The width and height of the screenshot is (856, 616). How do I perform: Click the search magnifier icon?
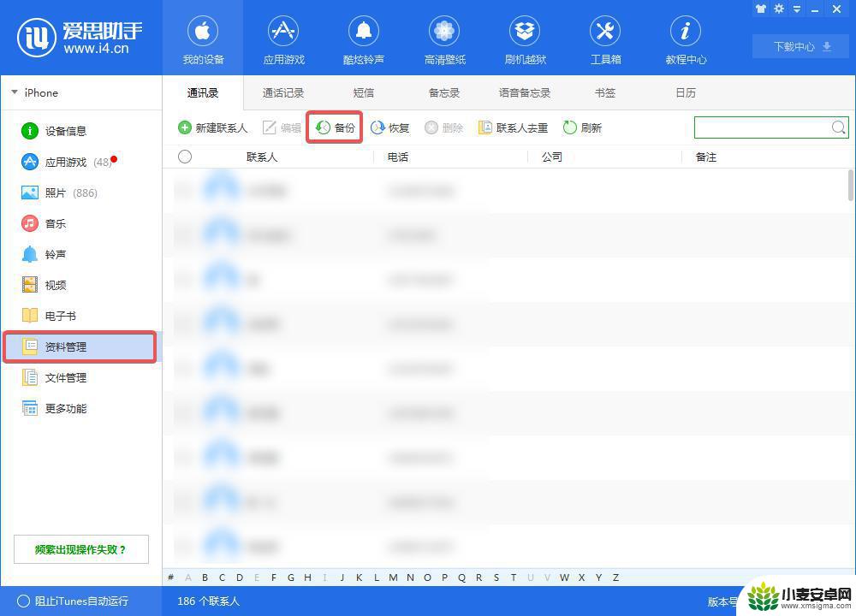pyautogui.click(x=839, y=127)
